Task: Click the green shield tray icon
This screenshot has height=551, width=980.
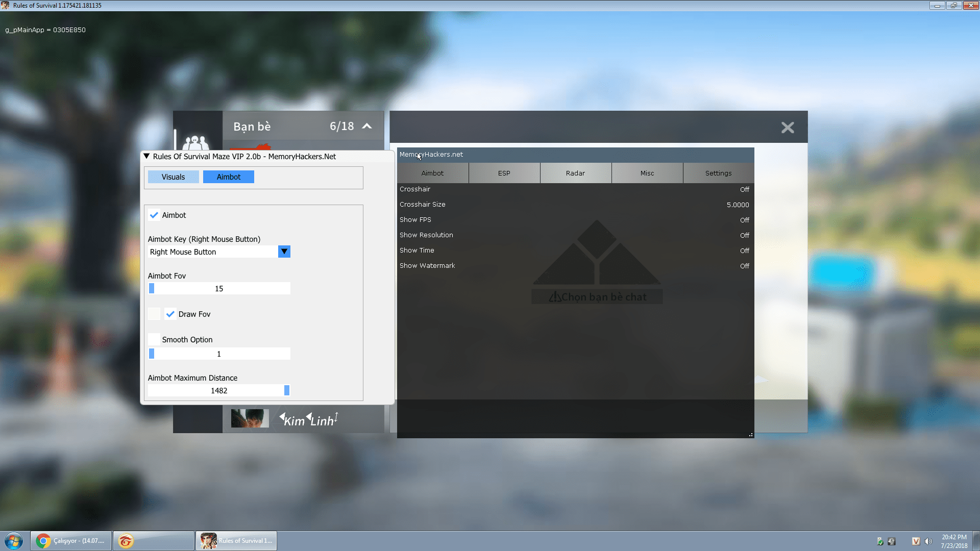Action: (880, 541)
